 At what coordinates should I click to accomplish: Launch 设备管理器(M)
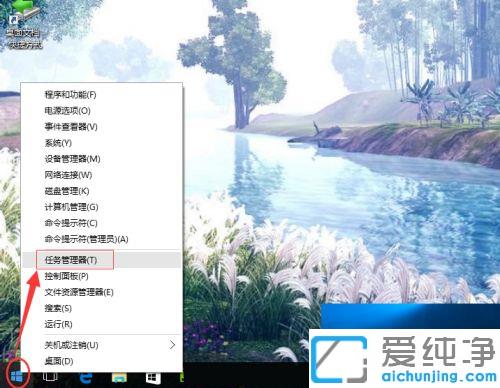(102, 159)
